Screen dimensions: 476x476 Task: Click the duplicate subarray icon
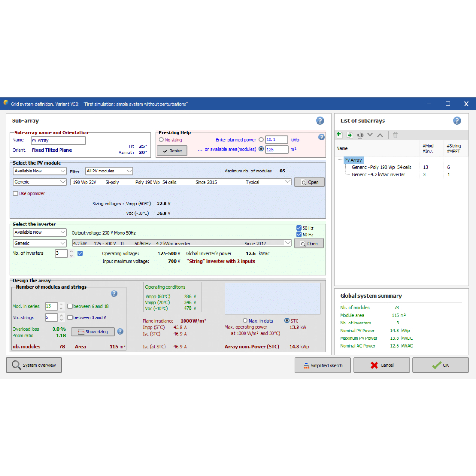(350, 135)
